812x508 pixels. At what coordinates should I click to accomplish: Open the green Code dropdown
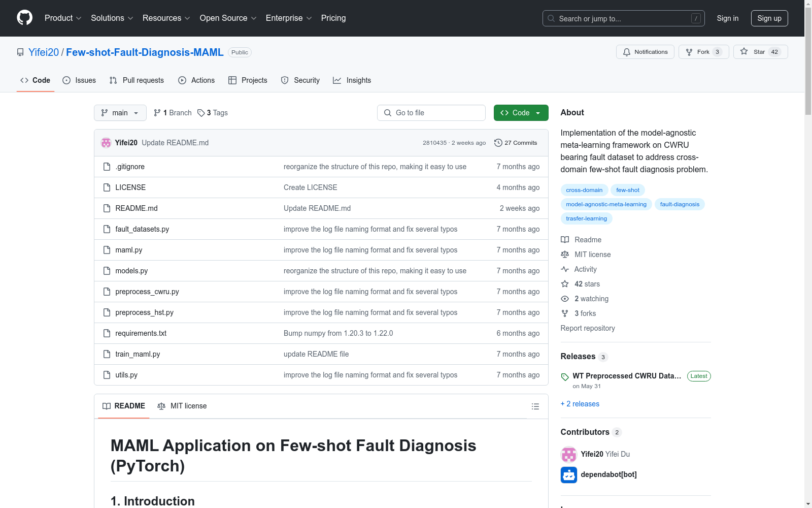pyautogui.click(x=521, y=113)
